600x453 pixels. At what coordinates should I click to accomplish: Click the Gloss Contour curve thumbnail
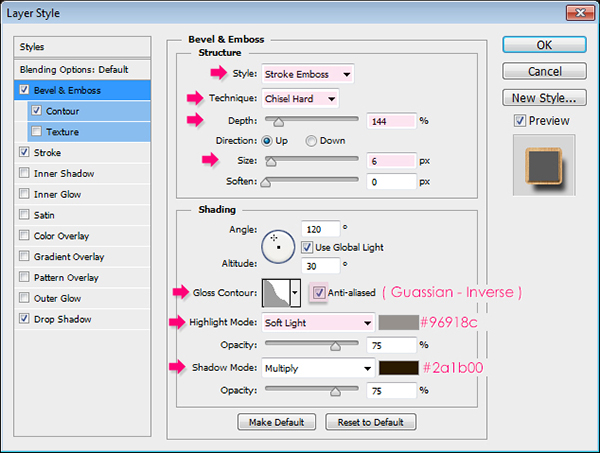(274, 293)
